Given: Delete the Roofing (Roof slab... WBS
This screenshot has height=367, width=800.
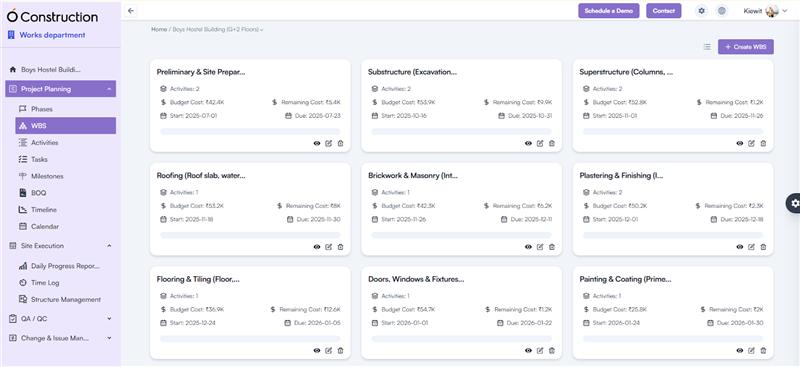Looking at the screenshot, I should click(x=340, y=247).
